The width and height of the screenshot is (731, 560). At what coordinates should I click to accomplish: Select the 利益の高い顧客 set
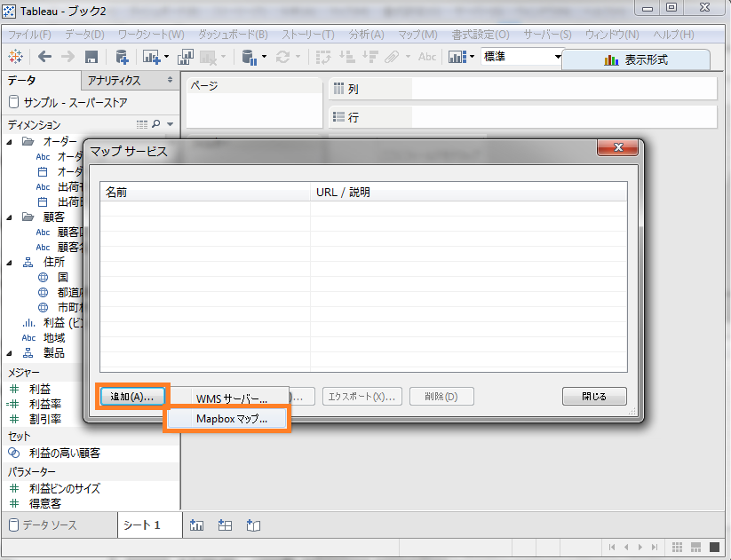click(x=64, y=453)
